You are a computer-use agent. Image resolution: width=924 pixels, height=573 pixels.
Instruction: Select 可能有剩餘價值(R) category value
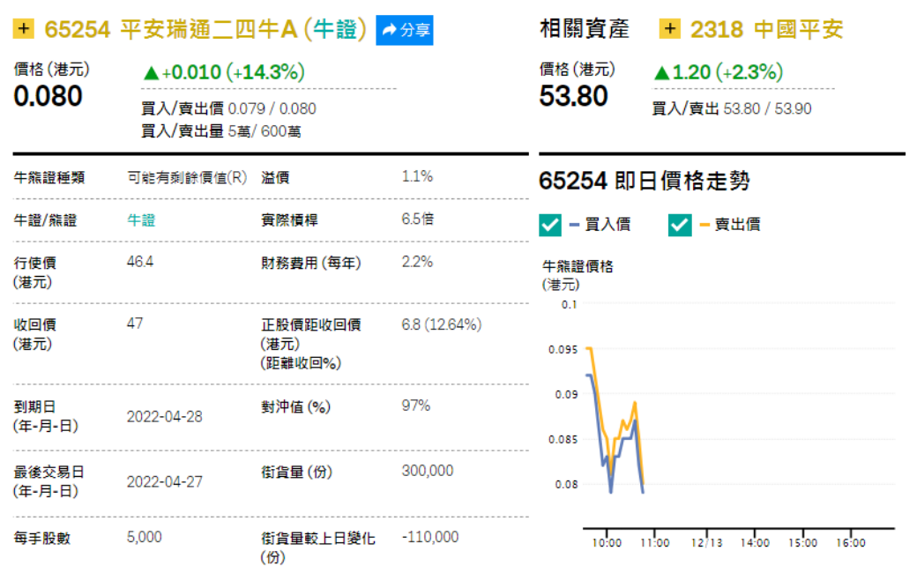coord(187,177)
